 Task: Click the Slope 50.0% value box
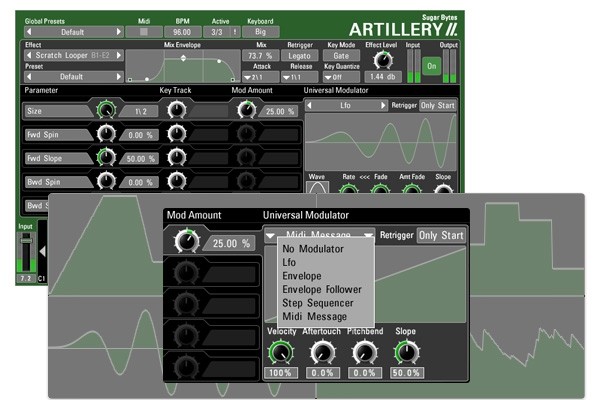coord(407,373)
